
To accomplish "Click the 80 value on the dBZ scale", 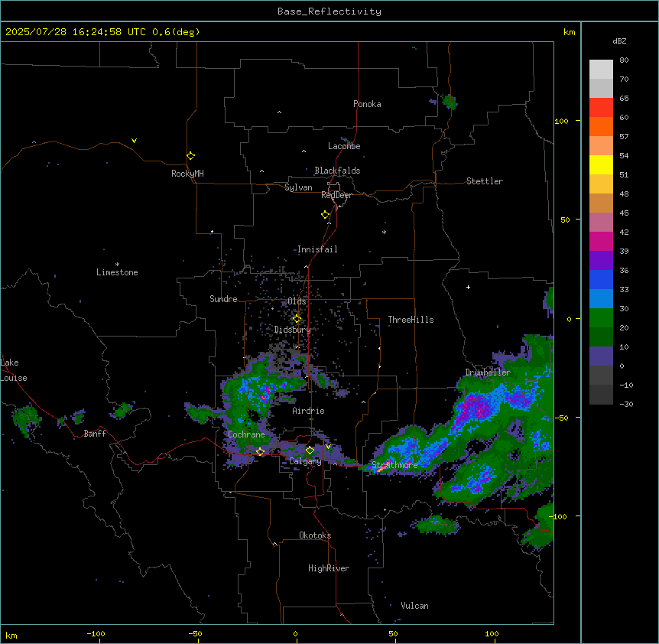I will point(624,60).
